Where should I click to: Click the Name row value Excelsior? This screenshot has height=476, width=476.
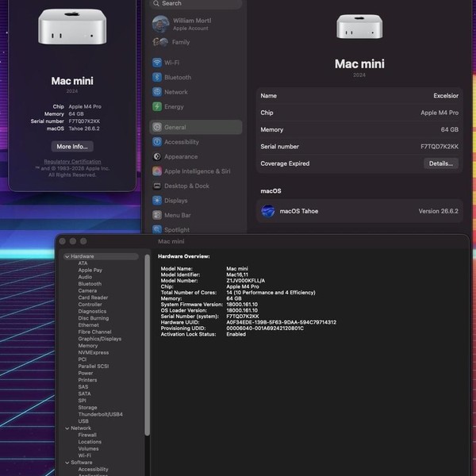[446, 96]
